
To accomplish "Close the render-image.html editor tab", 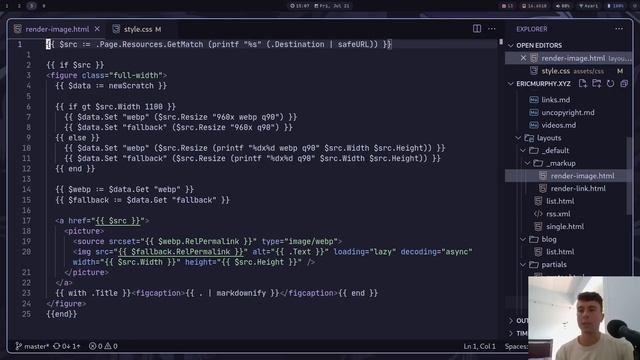I will [97, 29].
